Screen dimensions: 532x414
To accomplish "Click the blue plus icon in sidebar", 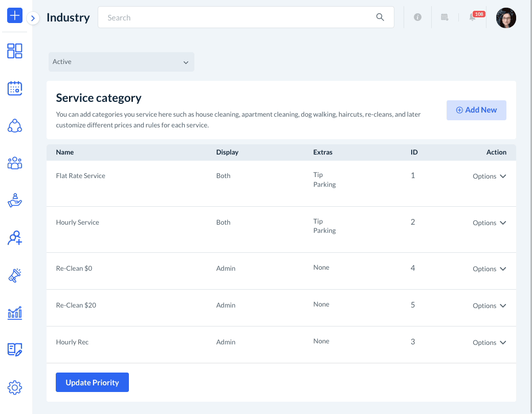I will (15, 15).
